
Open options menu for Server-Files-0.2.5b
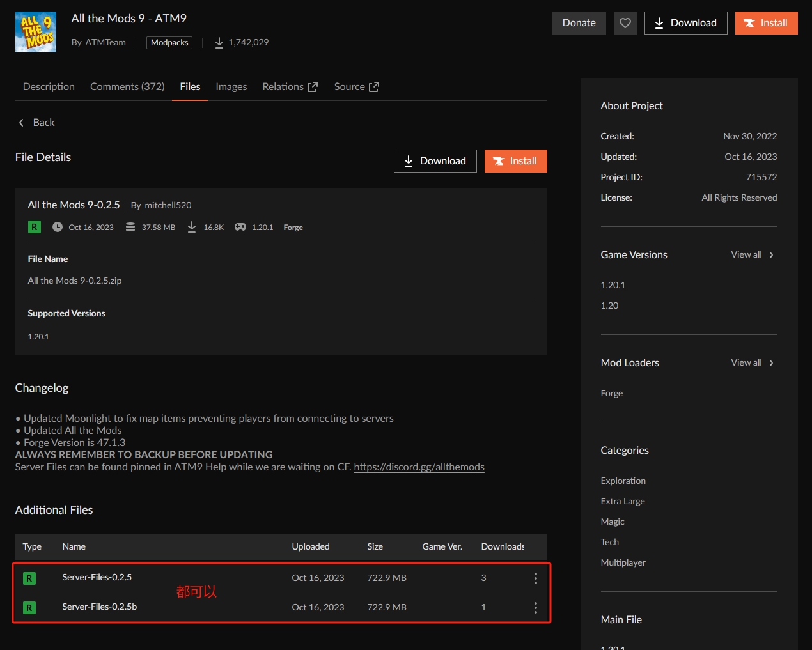[535, 608]
